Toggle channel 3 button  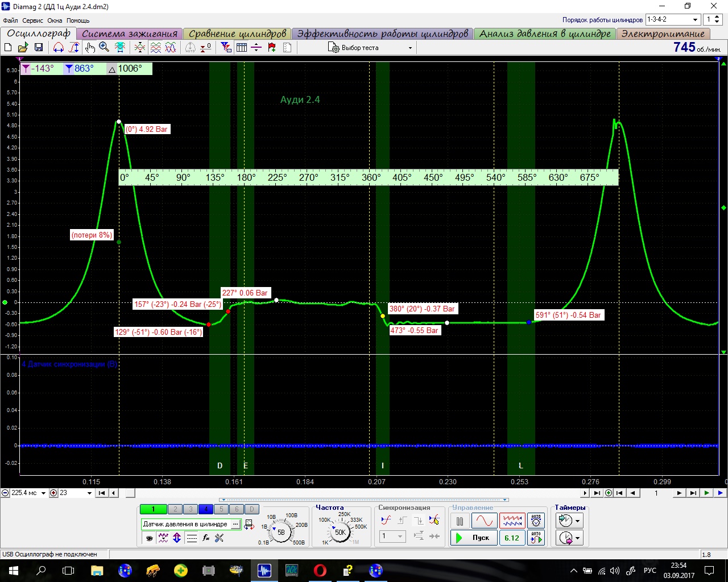pos(191,509)
